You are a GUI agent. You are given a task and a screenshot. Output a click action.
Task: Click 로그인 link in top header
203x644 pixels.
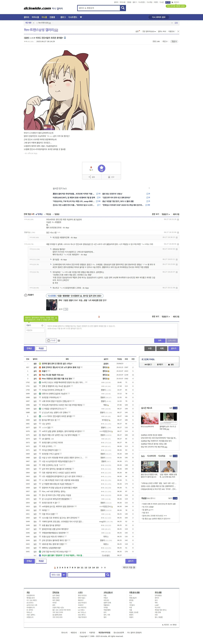coord(168,2)
